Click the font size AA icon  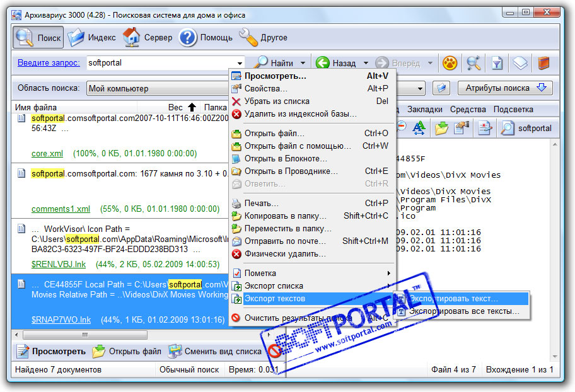(x=419, y=128)
